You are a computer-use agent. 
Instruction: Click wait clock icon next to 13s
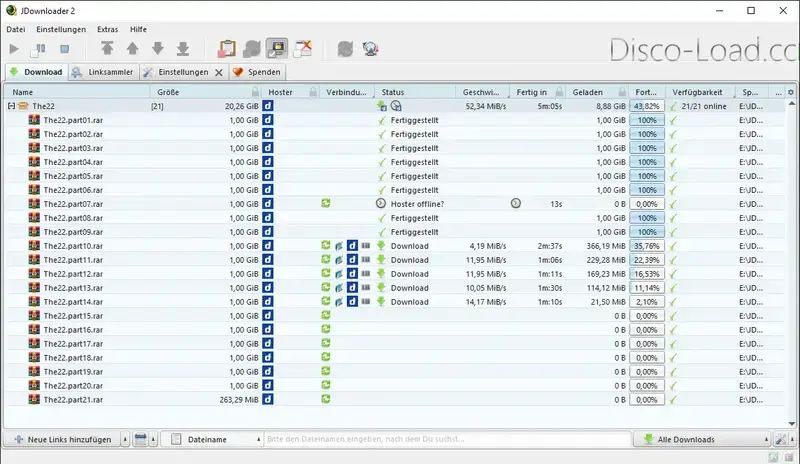pyautogui.click(x=516, y=203)
